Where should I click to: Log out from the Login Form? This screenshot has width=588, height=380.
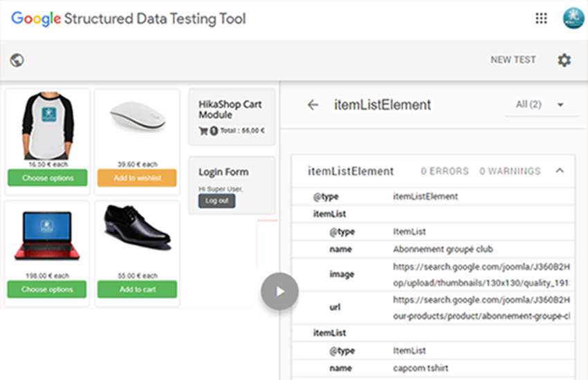click(x=217, y=200)
